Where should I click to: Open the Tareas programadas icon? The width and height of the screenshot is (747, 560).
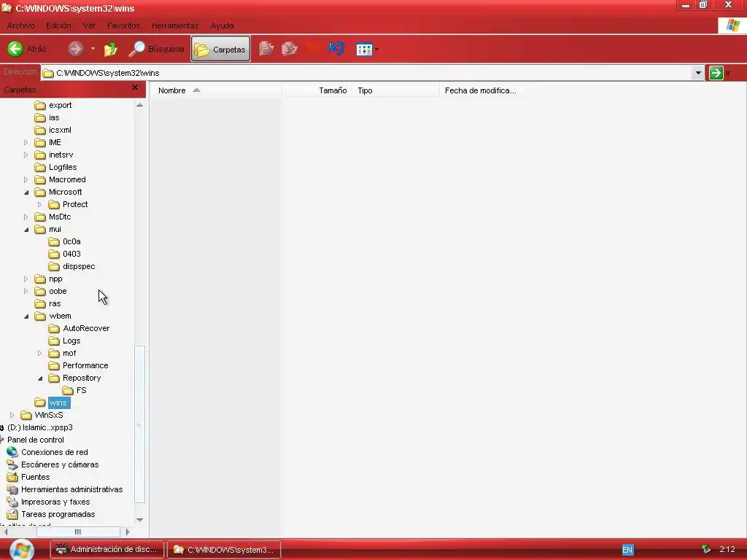point(12,514)
